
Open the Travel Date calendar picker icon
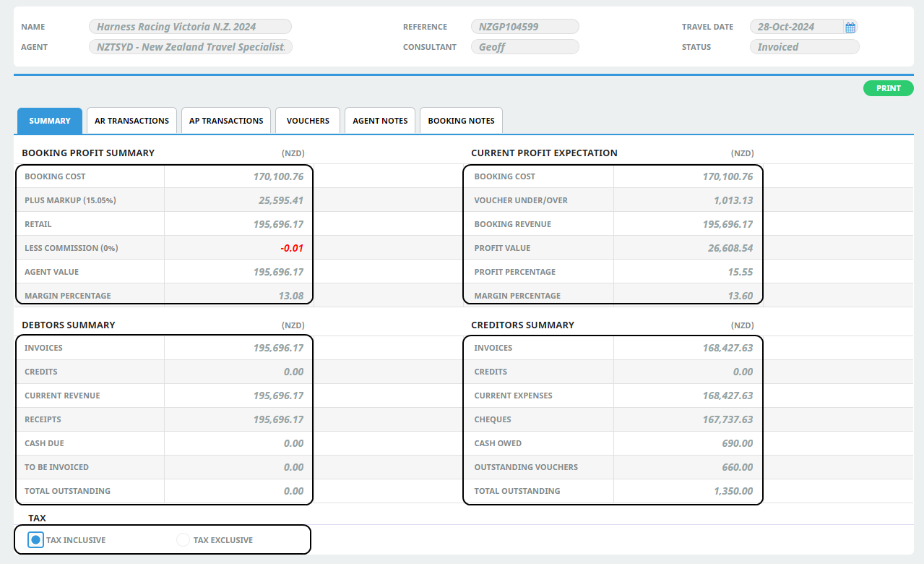(850, 27)
